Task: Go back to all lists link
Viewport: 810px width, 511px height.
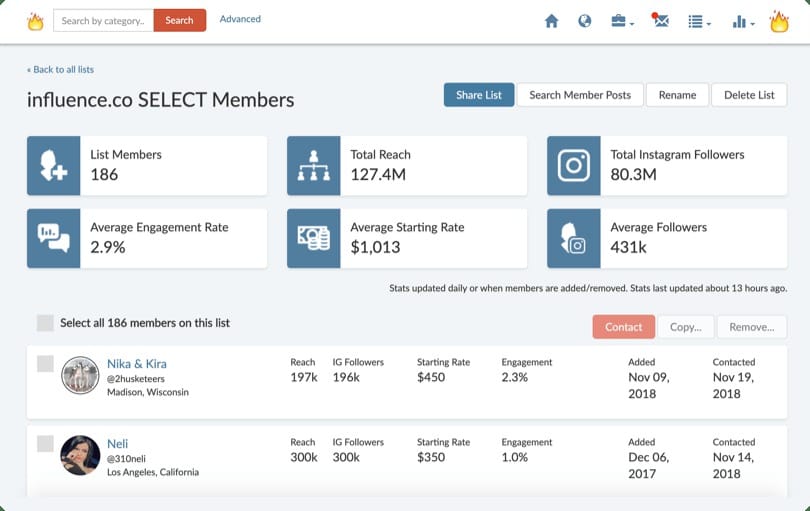Action: 60,70
